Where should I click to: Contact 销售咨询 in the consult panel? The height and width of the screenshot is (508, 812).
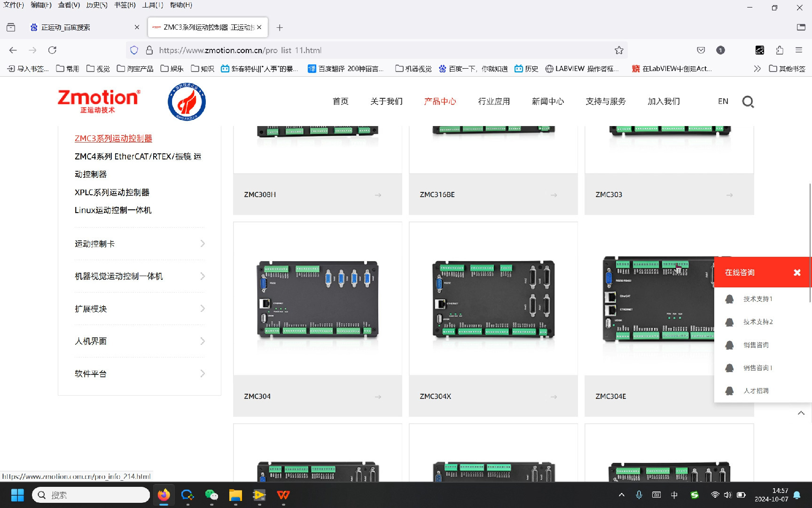click(x=756, y=345)
